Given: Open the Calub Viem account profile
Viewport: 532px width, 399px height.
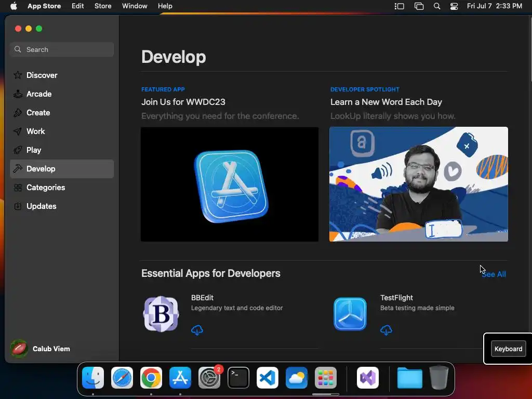Looking at the screenshot, I should point(40,349).
